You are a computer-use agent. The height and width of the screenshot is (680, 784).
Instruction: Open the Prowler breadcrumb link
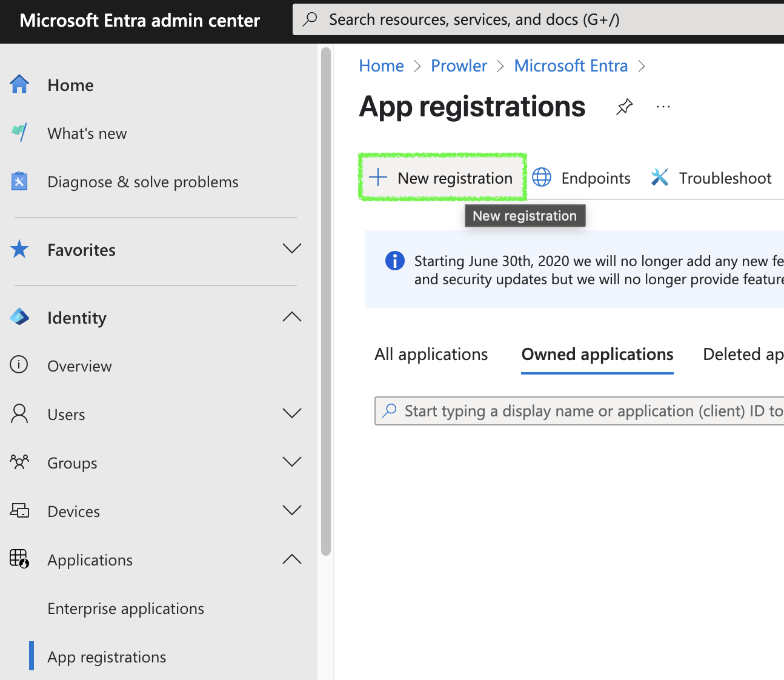pos(459,65)
